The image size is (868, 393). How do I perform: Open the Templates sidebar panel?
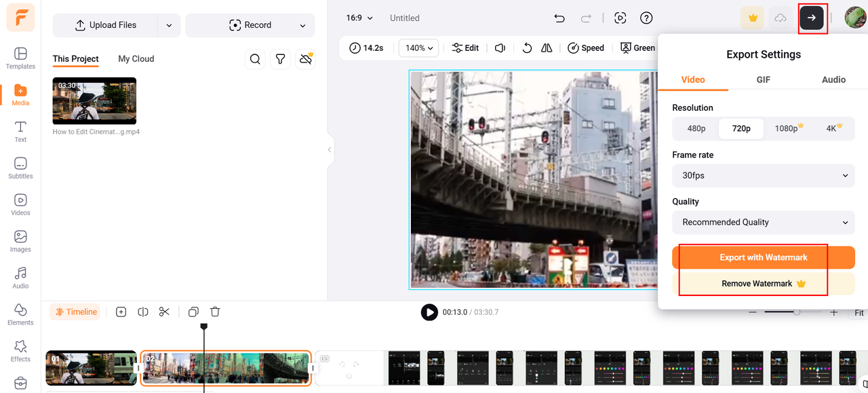coord(20,58)
